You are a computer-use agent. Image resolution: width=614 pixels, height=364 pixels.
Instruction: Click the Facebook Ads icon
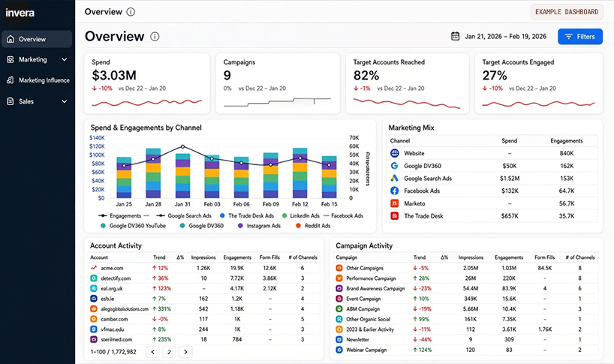tap(395, 191)
